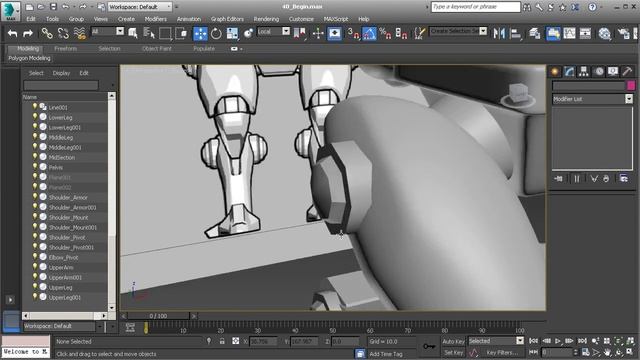Click the object color swatch in command panel

tap(631, 85)
